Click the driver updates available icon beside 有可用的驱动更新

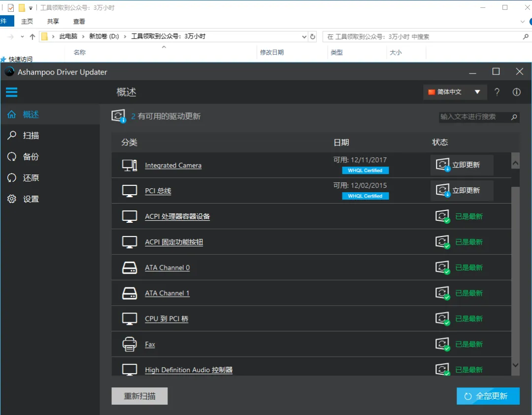(x=118, y=116)
